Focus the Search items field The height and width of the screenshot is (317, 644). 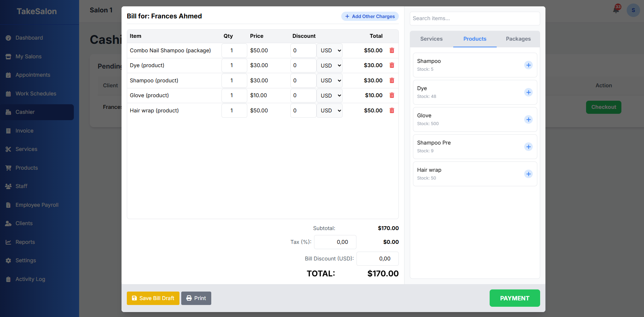(x=475, y=18)
